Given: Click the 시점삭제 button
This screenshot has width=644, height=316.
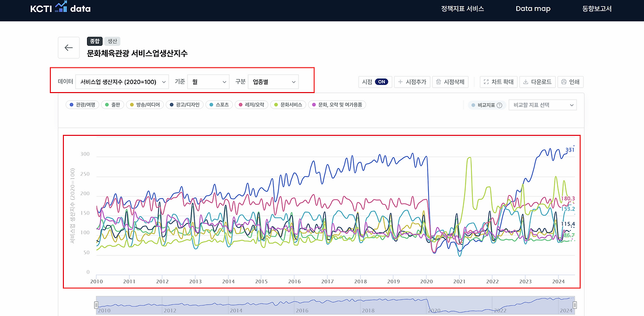Looking at the screenshot, I should (450, 82).
